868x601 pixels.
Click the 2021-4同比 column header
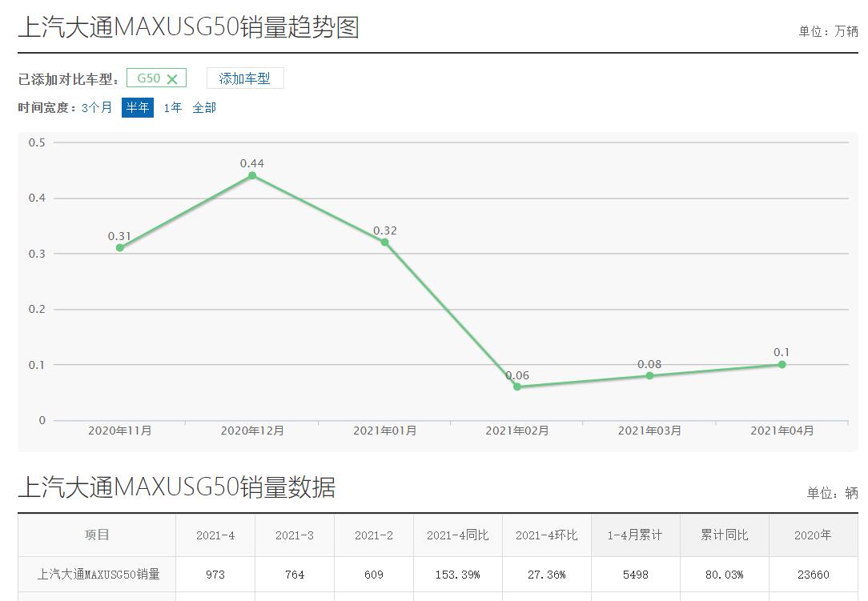pyautogui.click(x=458, y=535)
